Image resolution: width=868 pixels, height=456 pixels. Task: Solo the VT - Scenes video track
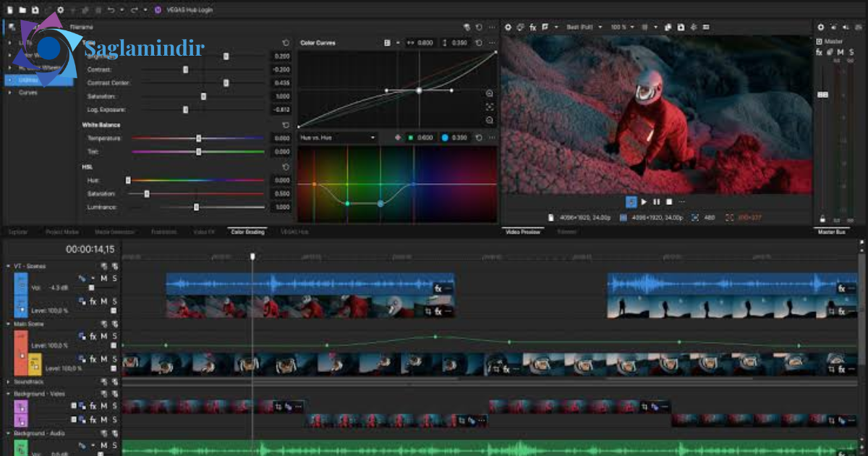(114, 301)
